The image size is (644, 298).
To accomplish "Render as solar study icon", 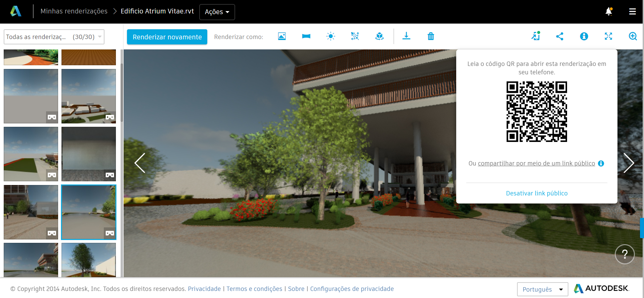I will [331, 36].
